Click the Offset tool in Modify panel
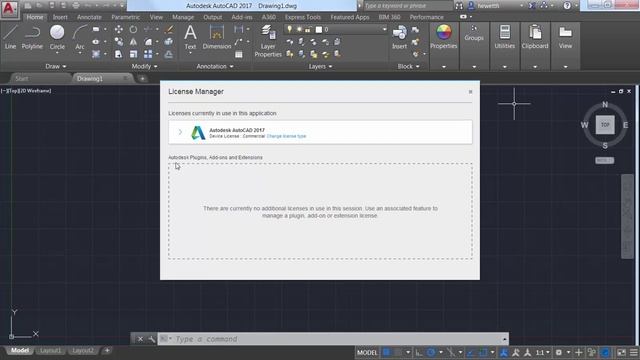 tap(169, 54)
